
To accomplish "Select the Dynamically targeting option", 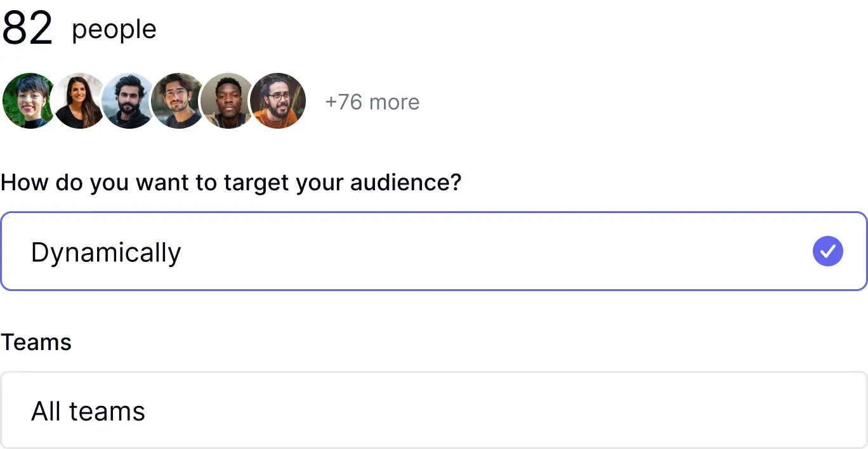I will [x=433, y=252].
